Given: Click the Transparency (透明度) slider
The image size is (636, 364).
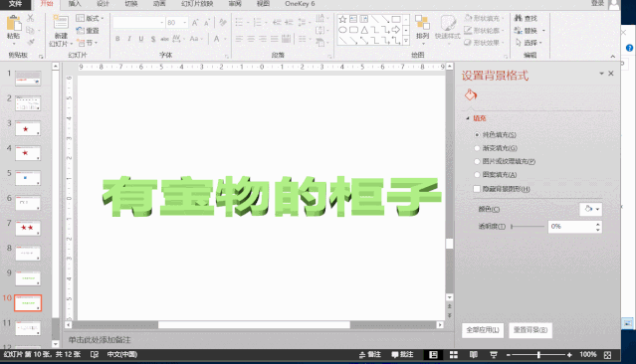Looking at the screenshot, I should 528,227.
